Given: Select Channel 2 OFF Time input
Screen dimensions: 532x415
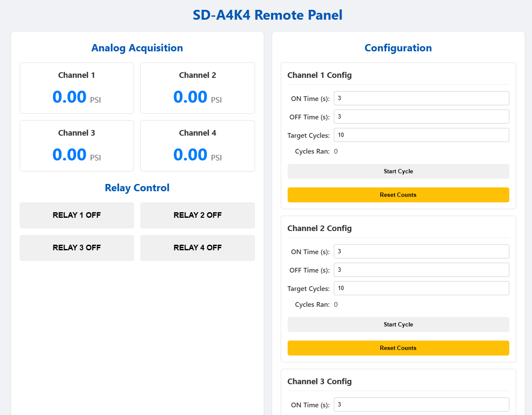Looking at the screenshot, I should click(421, 270).
